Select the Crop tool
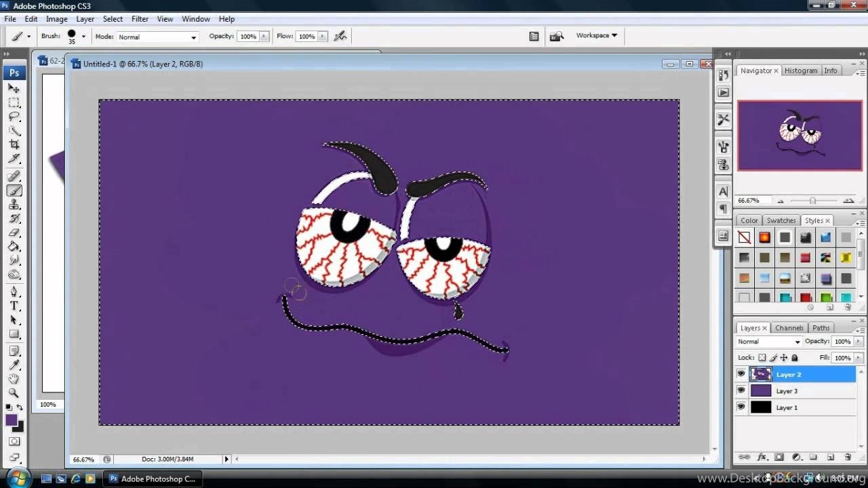This screenshot has height=488, width=868. click(14, 144)
